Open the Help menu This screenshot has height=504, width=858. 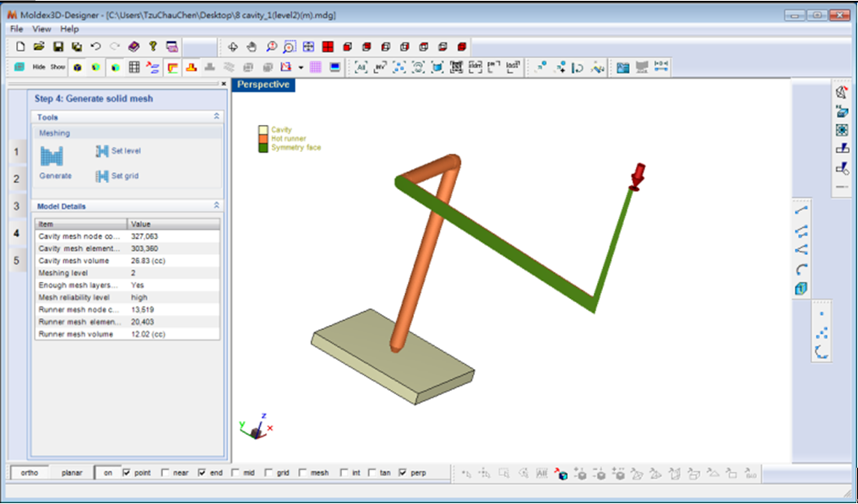pyautogui.click(x=69, y=29)
